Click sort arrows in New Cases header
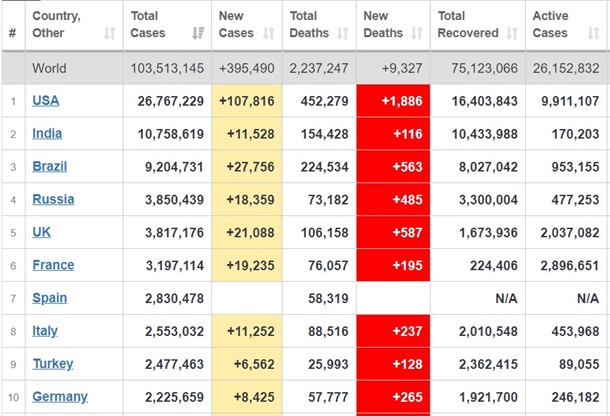 click(269, 33)
